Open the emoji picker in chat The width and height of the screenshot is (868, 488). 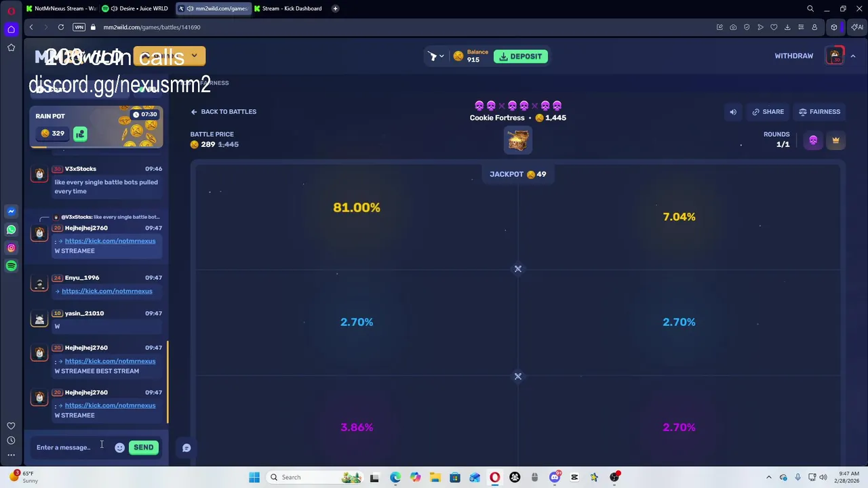coord(119,447)
